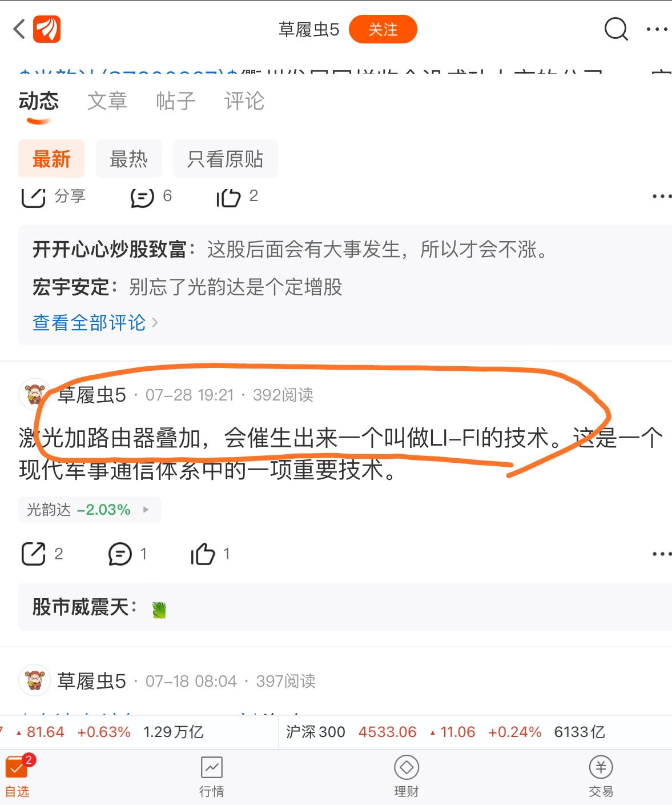Expand 查看全部评论 comments link
The image size is (672, 805).
pyautogui.click(x=95, y=323)
